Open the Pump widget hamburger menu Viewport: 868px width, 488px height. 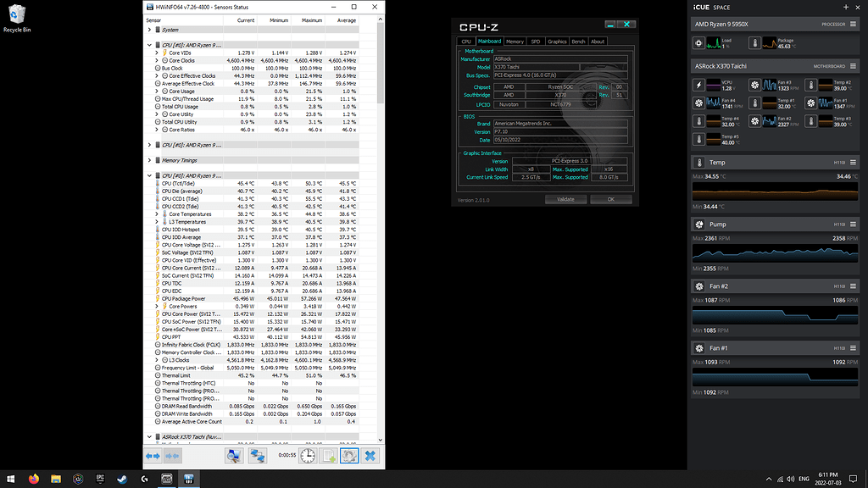[x=858, y=225]
